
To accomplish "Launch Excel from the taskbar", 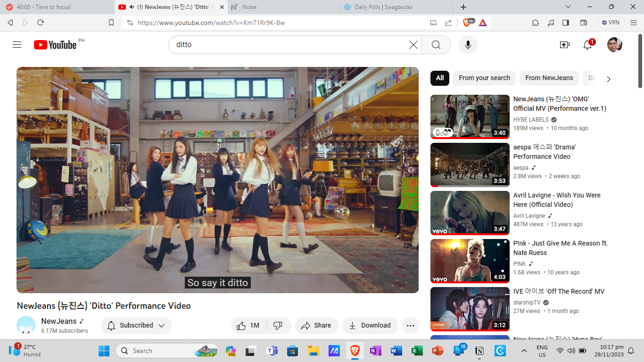I will (x=417, y=351).
